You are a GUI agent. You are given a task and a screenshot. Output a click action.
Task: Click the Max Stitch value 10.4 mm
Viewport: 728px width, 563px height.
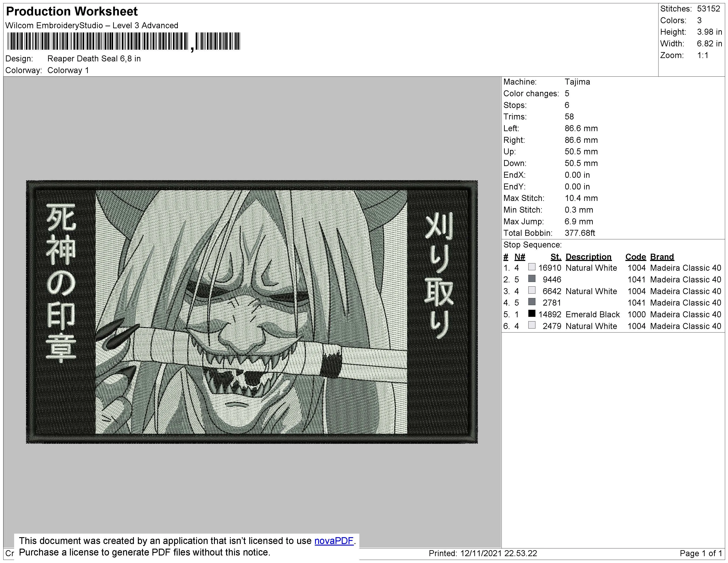click(x=581, y=198)
